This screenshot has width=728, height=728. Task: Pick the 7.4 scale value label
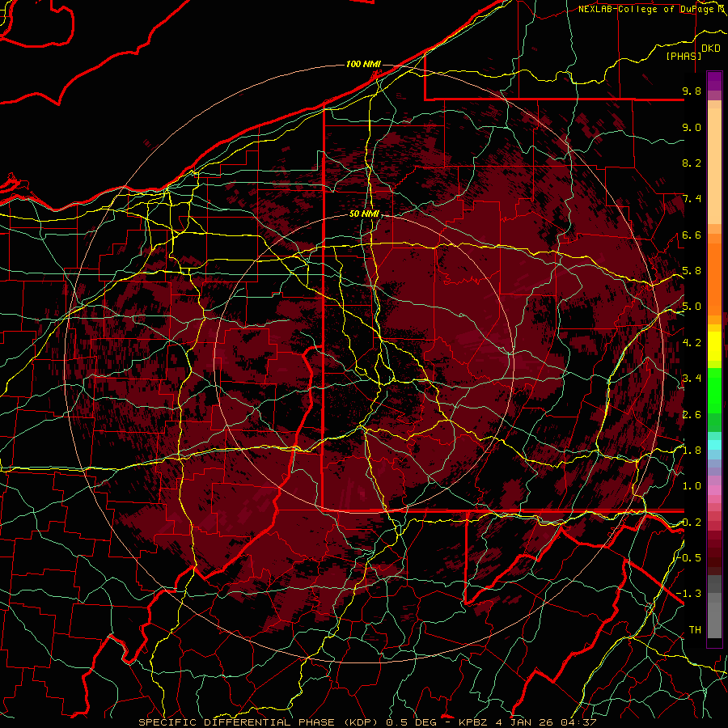coord(692,199)
